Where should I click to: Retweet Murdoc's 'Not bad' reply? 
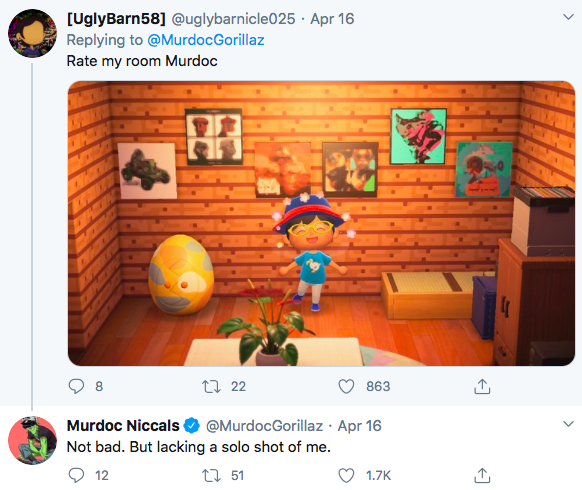pyautogui.click(x=211, y=476)
